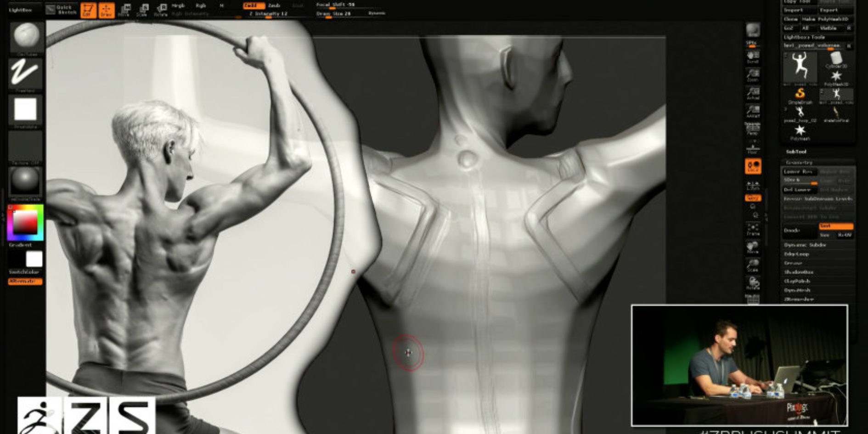This screenshot has width=868, height=434.
Task: Click the Lower Res button
Action: [x=800, y=171]
